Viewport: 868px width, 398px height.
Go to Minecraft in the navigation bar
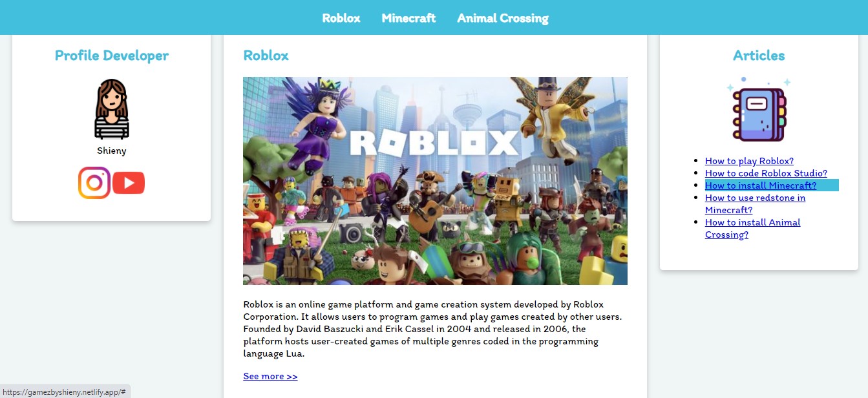408,18
